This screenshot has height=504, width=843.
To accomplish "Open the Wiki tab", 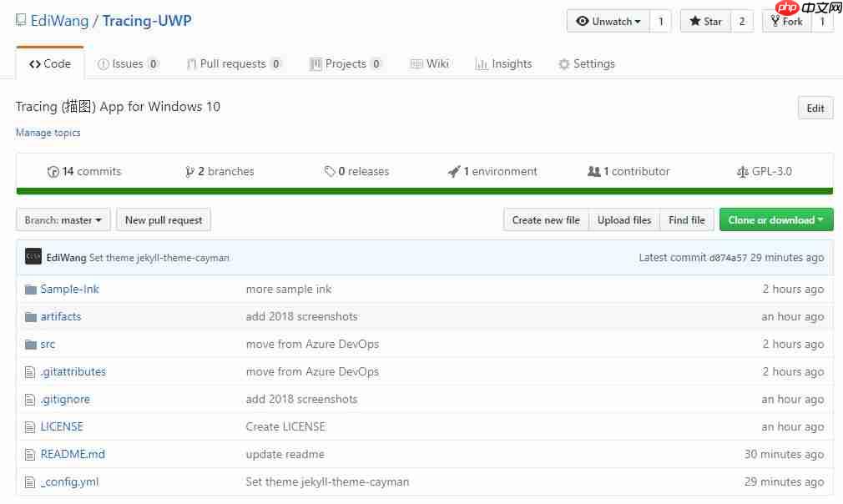I will tap(430, 64).
